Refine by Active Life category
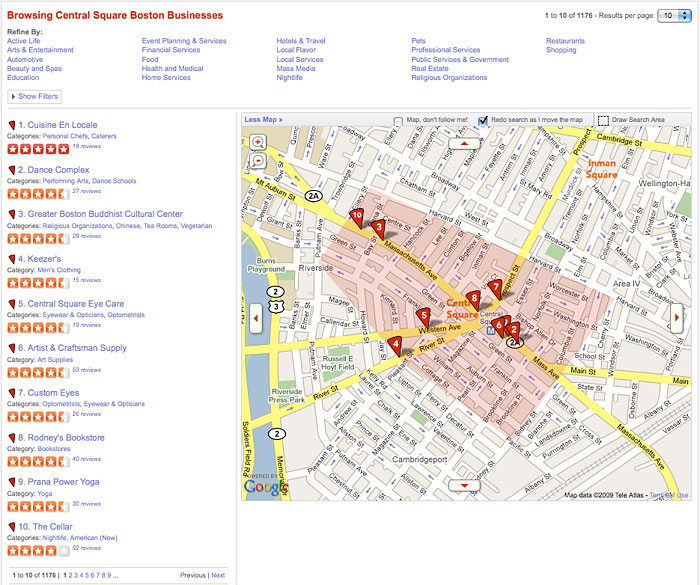Image resolution: width=700 pixels, height=585 pixels. pyautogui.click(x=24, y=41)
